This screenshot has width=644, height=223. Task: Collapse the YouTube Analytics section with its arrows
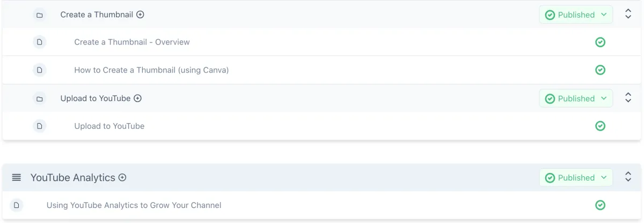(628, 177)
